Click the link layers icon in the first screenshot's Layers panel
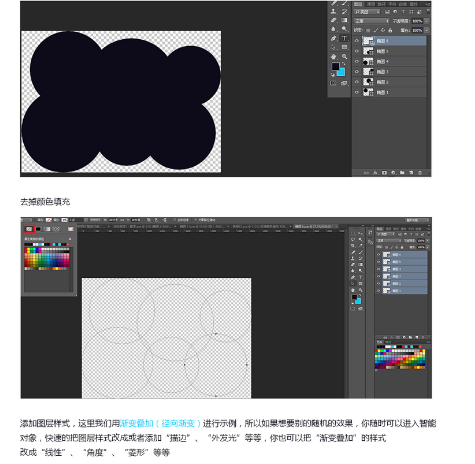The image size is (475, 464). [x=366, y=173]
